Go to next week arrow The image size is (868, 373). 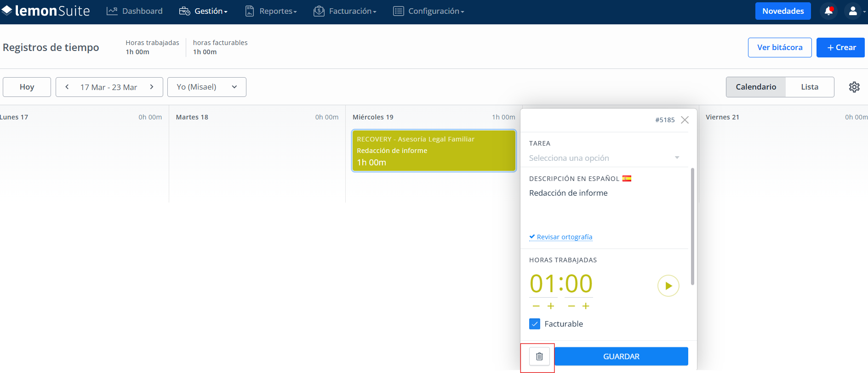pyautogui.click(x=152, y=87)
